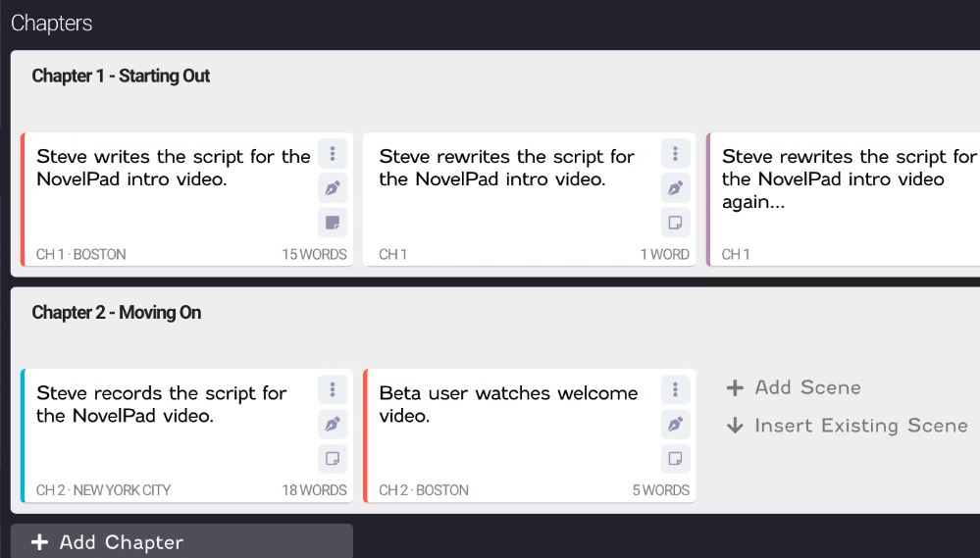Open three-dot menu on 'Beta user watches' card
The image size is (980, 558).
click(675, 390)
